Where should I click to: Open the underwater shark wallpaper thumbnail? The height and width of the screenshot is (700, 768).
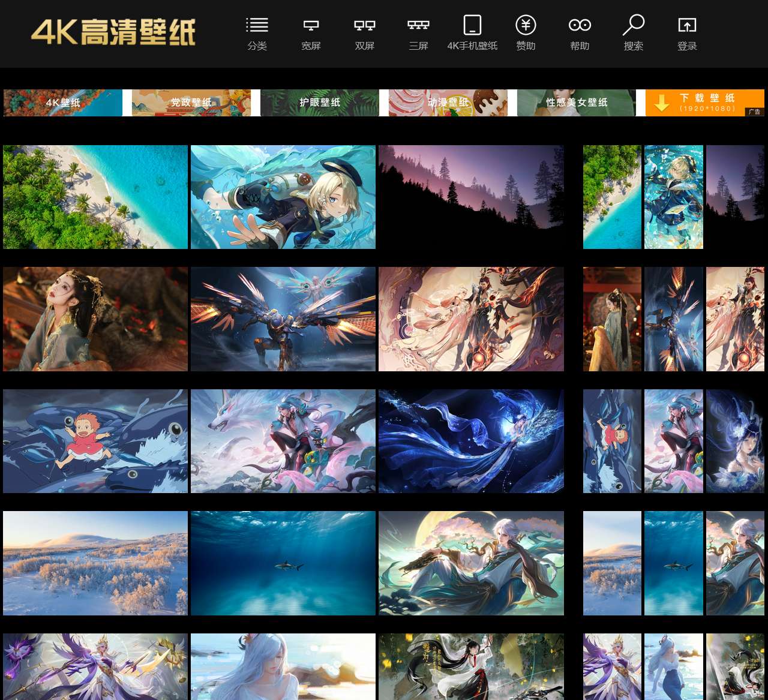pos(283,563)
